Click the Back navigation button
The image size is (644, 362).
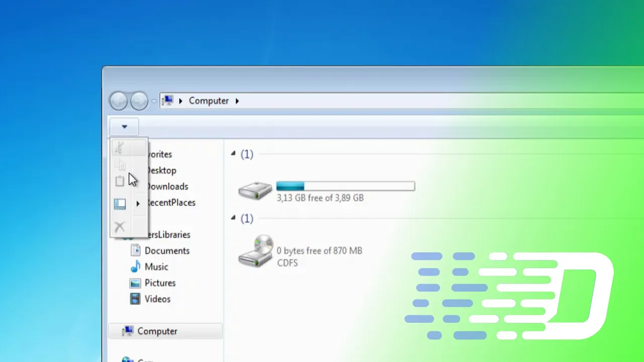pos(119,101)
